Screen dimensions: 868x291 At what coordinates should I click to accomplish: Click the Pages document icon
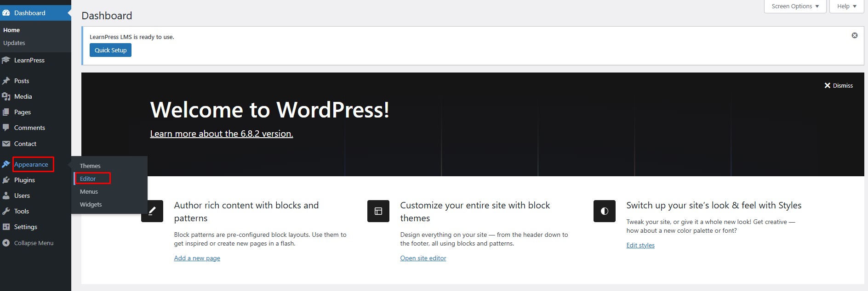coord(6,112)
